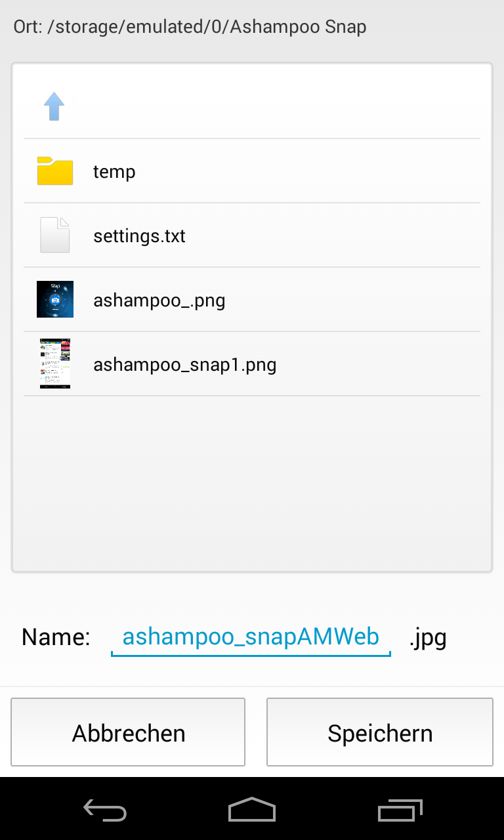This screenshot has height=840, width=504.
Task: Select the settings.txt document icon
Action: pos(55,235)
